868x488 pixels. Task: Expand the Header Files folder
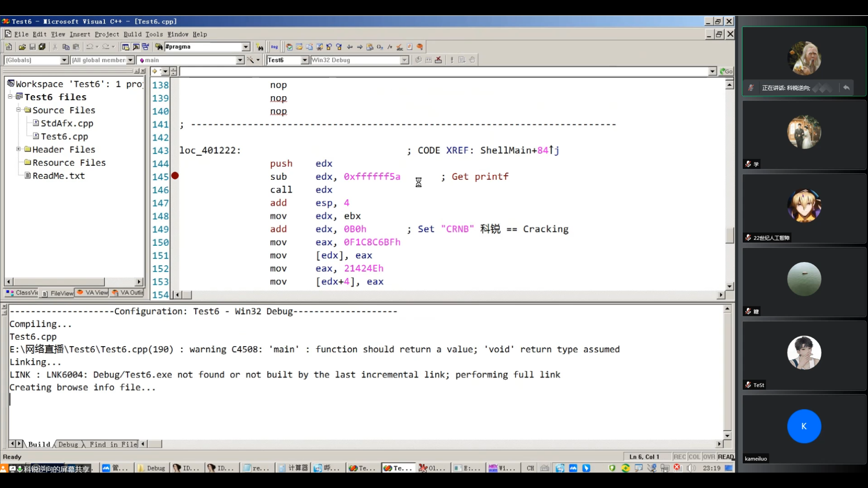(19, 149)
